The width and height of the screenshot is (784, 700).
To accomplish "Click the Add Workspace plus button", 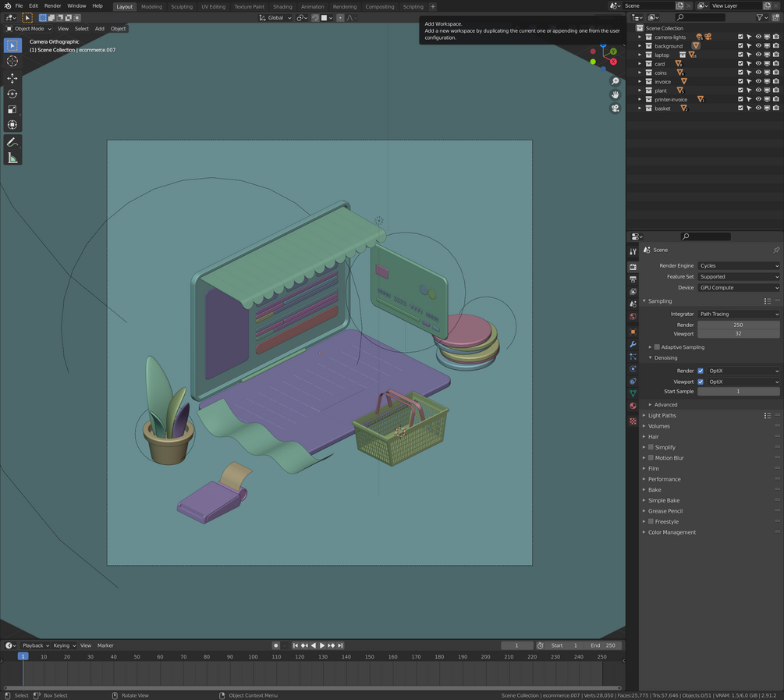I will click(433, 6).
